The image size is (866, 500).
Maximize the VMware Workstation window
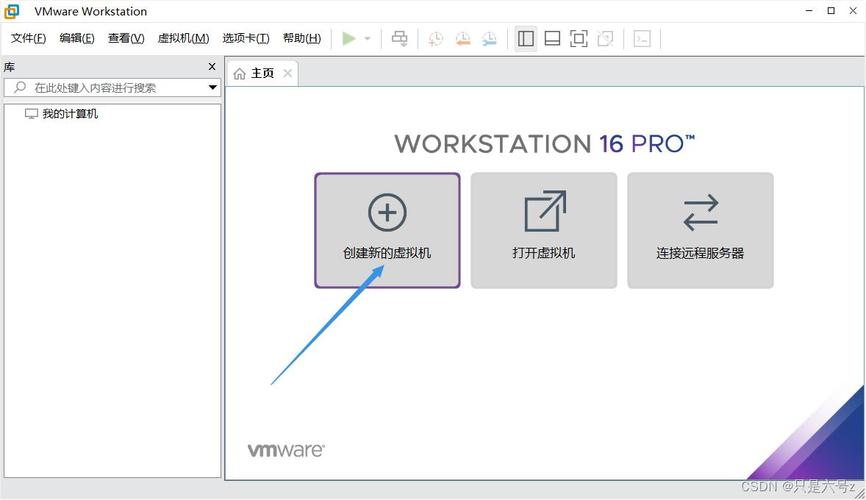pos(831,10)
